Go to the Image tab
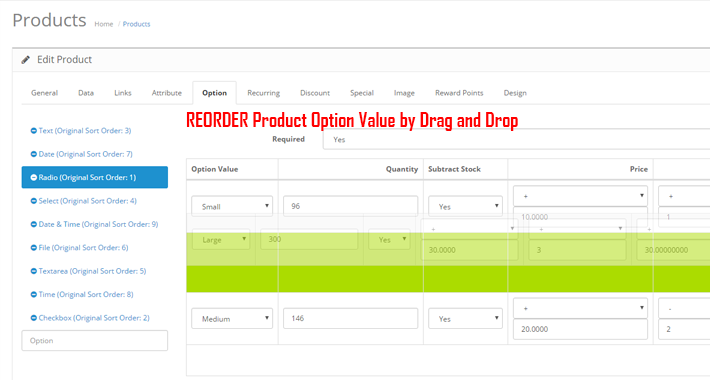This screenshot has width=710, height=380. click(404, 93)
